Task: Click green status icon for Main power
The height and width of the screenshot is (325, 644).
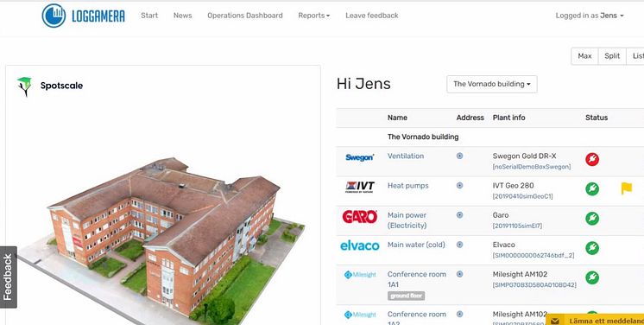Action: click(592, 218)
